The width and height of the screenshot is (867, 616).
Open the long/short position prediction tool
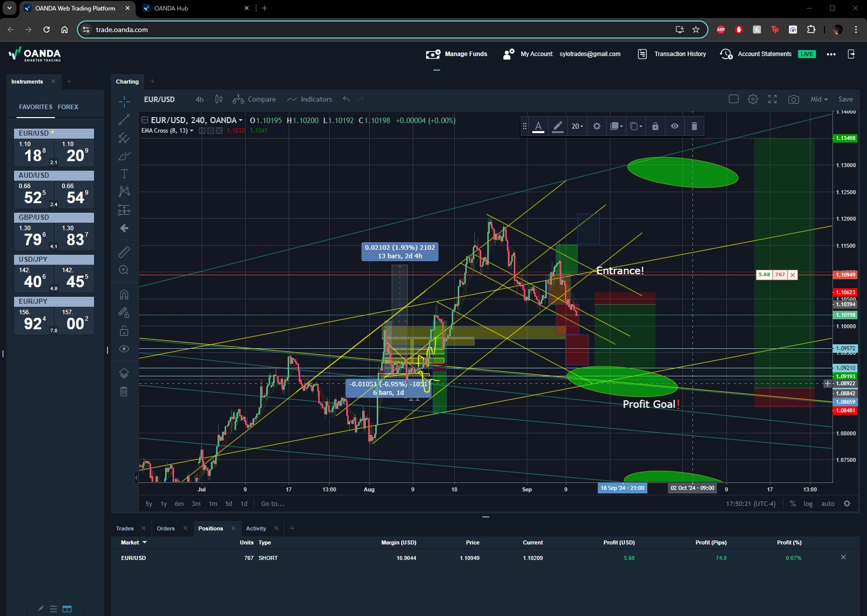coord(124,210)
